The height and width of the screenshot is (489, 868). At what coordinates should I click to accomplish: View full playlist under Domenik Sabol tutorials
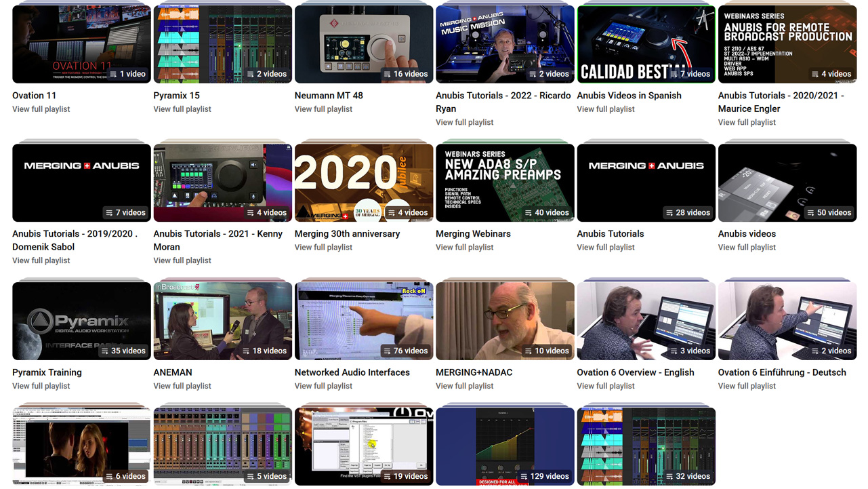click(41, 261)
